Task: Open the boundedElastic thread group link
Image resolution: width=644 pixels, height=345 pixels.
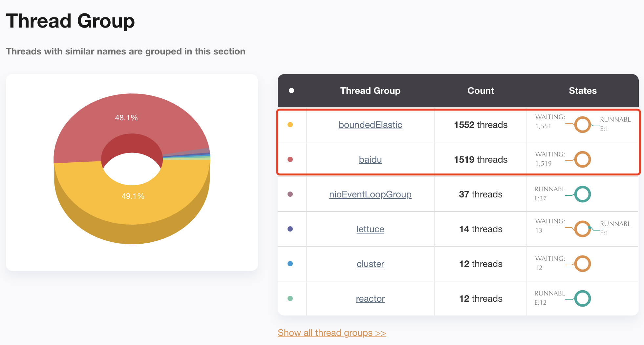Action: (370, 125)
